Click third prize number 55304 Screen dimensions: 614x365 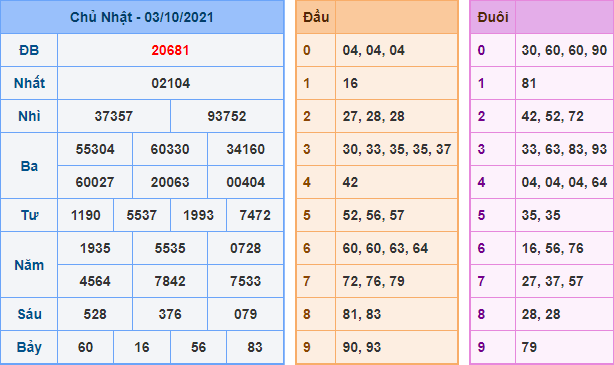(95, 149)
